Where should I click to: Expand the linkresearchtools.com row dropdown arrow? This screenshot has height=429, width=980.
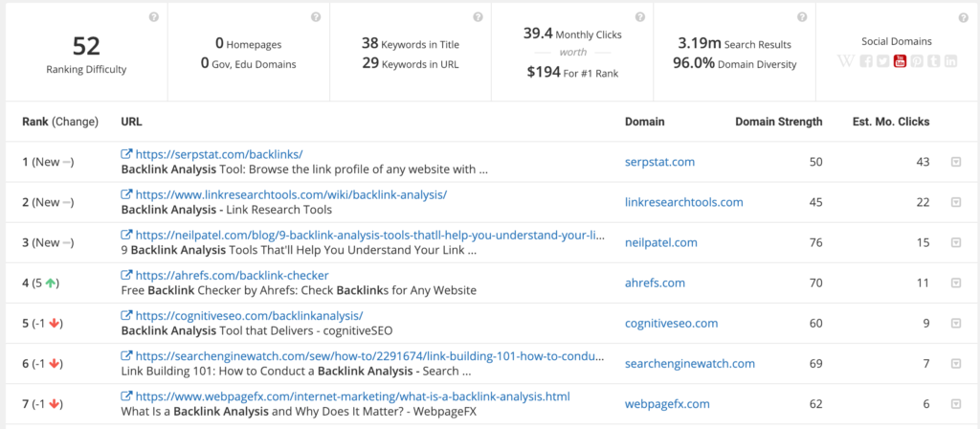point(956,202)
